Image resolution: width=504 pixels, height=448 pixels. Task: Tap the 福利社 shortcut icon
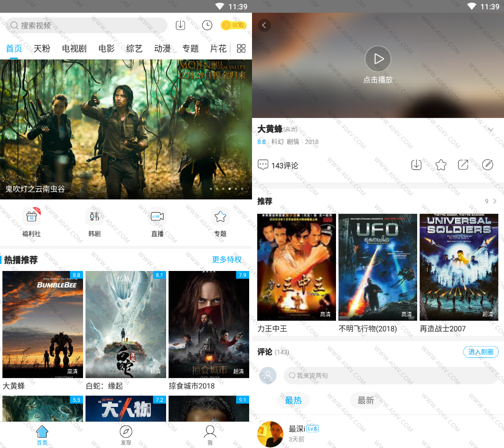click(x=32, y=217)
